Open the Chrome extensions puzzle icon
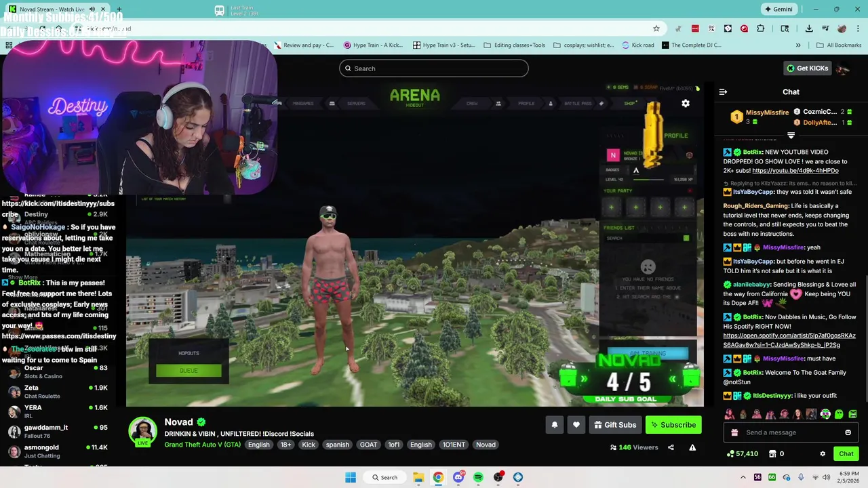The width and height of the screenshot is (868, 488). tap(760, 28)
